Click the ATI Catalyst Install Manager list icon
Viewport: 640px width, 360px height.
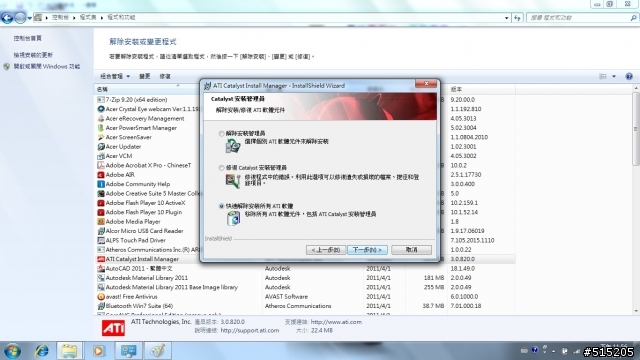point(101,259)
